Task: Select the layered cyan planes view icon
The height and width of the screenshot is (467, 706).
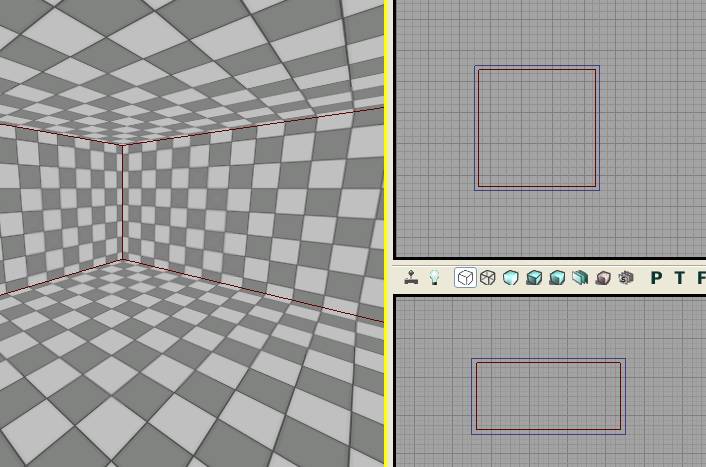Action: coord(580,277)
